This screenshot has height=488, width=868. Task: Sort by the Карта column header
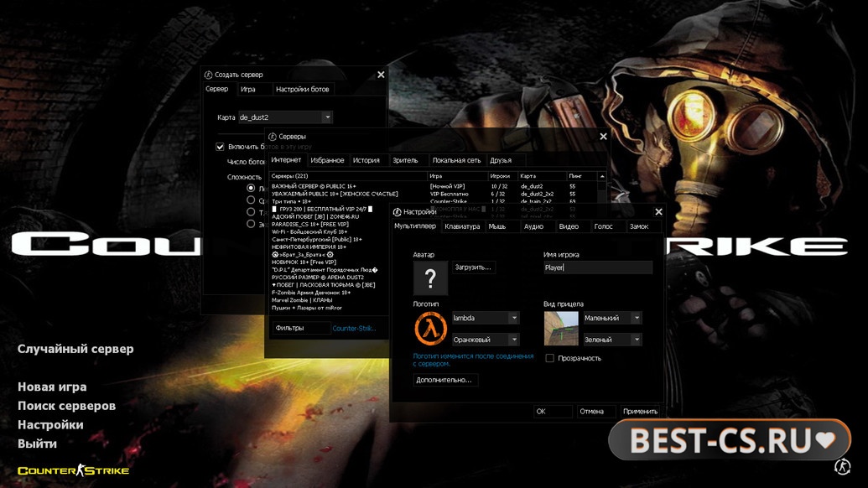(x=542, y=176)
